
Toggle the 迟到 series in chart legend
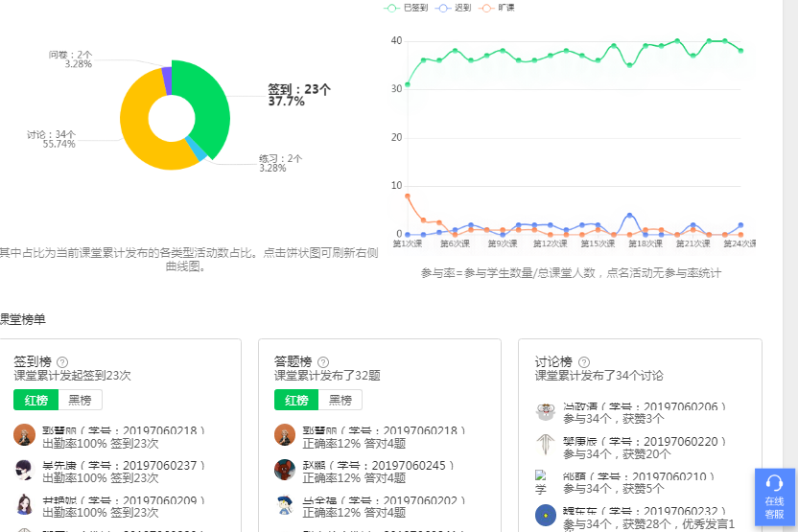[457, 8]
